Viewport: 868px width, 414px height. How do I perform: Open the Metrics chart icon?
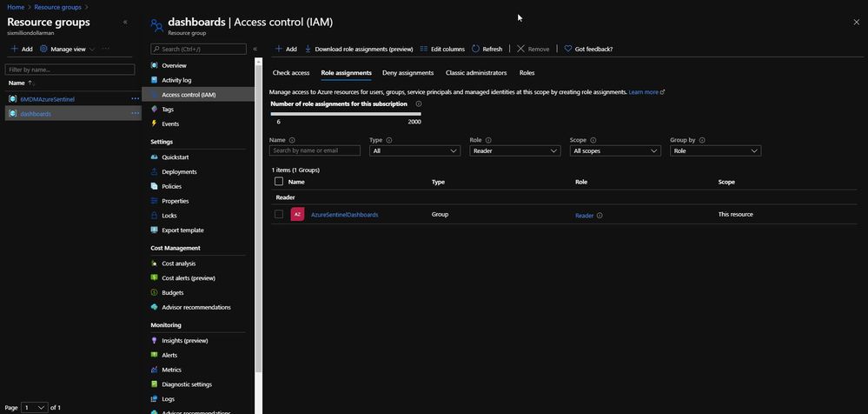(x=155, y=370)
